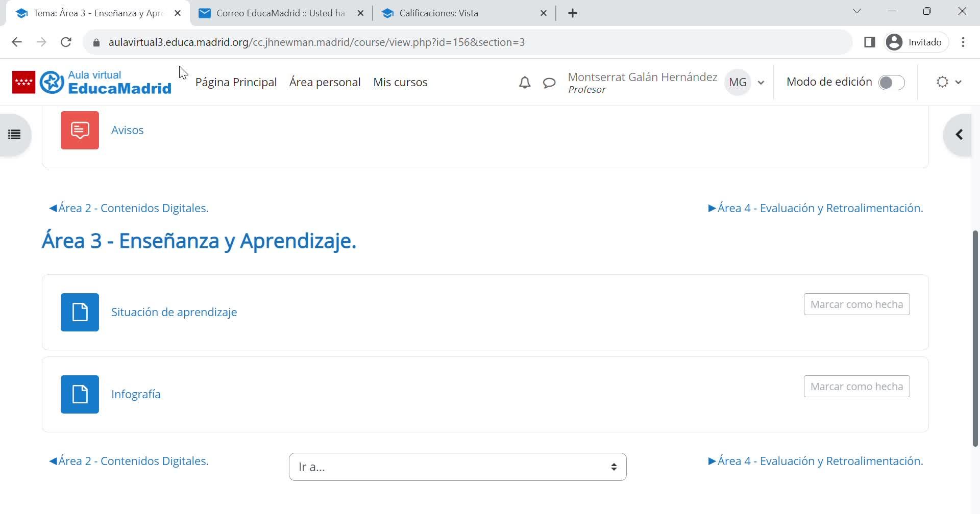Reload the page with the browser refresh icon

[66, 42]
